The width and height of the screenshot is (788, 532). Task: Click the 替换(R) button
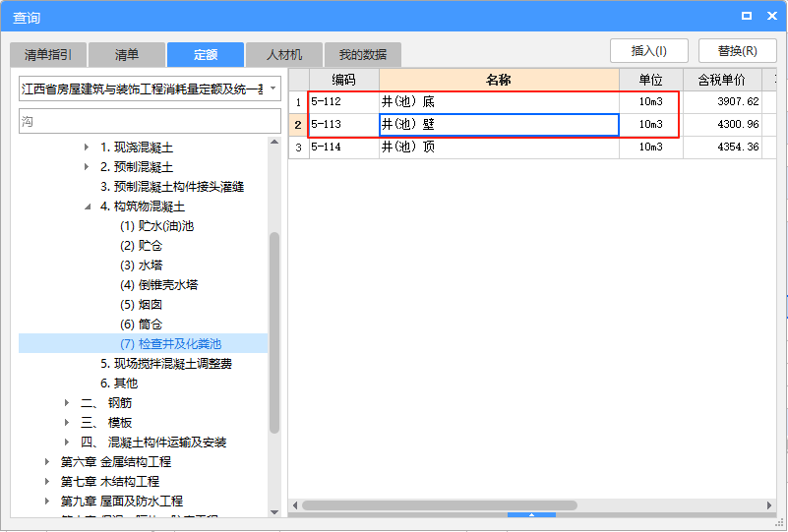pos(737,51)
